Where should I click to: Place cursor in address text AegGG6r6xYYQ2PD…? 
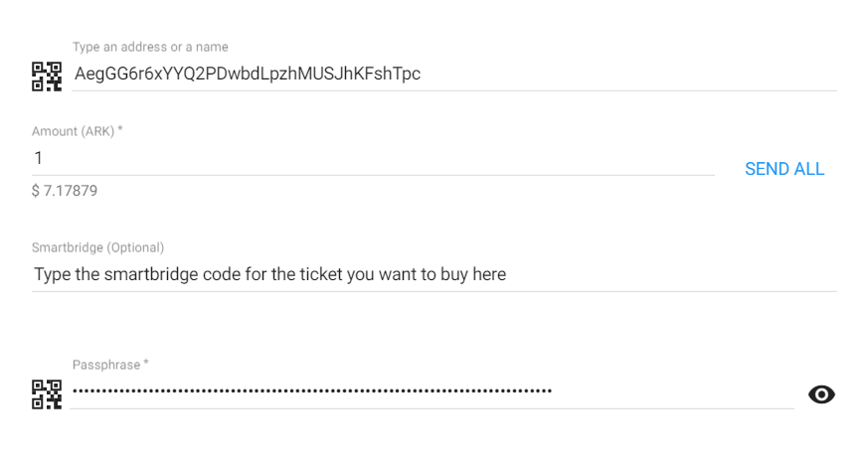(x=248, y=75)
